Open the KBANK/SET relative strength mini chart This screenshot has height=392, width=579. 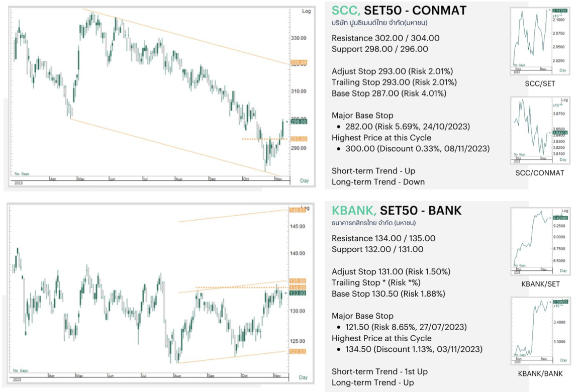tap(540, 241)
